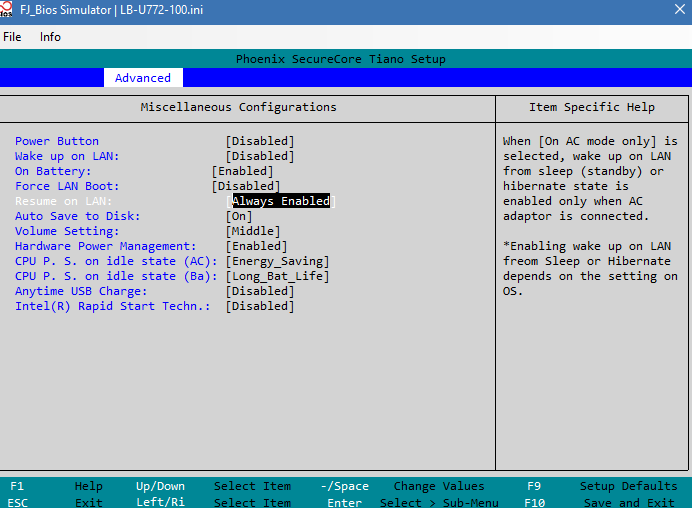Toggle Anytime USB Charge [Disabled] value
The width and height of the screenshot is (692, 508).
[260, 291]
